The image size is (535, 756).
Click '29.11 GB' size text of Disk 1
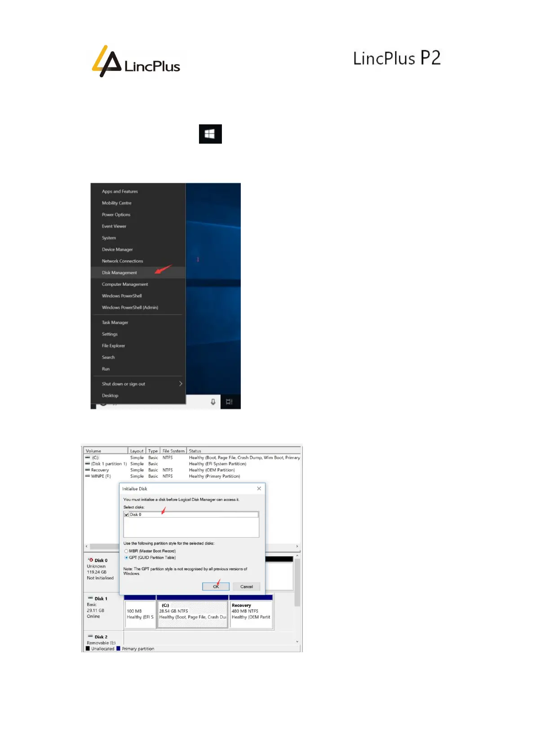click(95, 610)
